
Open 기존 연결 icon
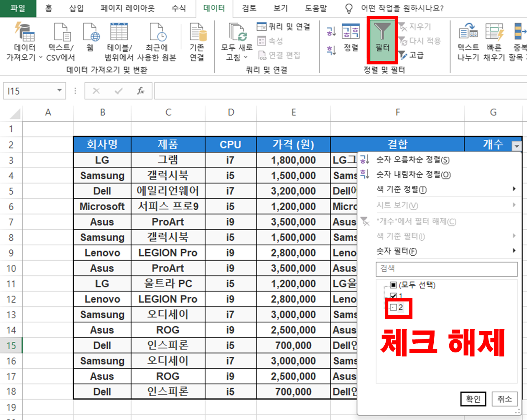[x=197, y=32]
